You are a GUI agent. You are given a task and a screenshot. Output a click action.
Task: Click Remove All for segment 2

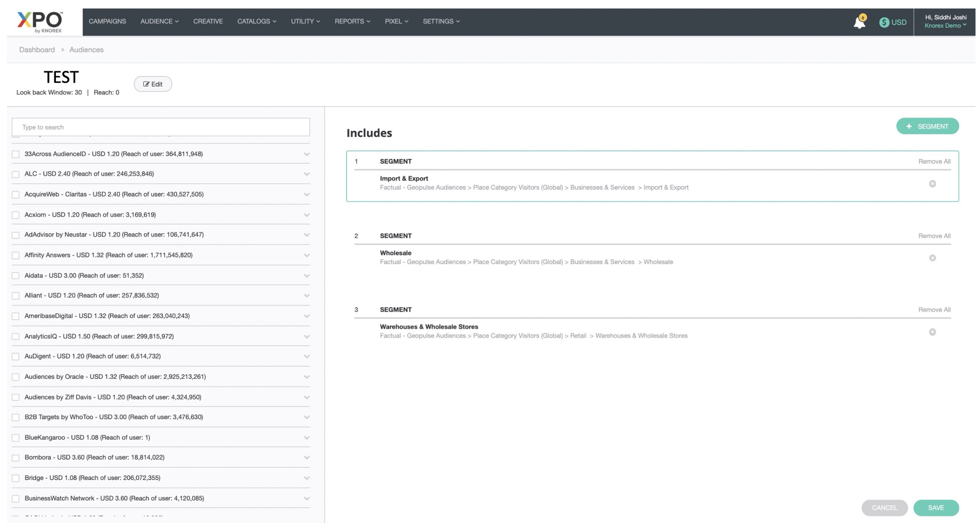pyautogui.click(x=934, y=236)
